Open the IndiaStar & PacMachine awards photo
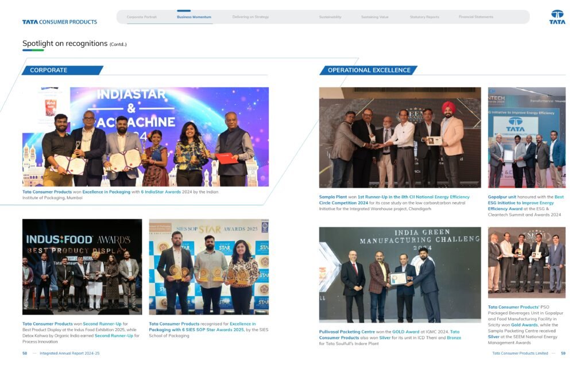This screenshot has height=365, width=588. click(x=145, y=137)
